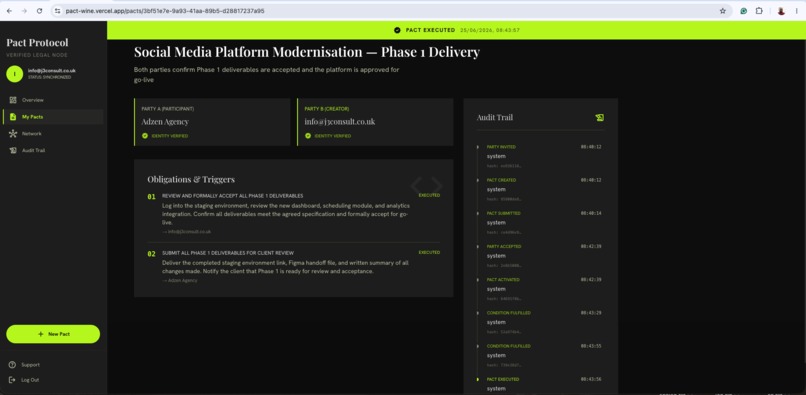Go to the Network page
Viewport: 806px width, 395px height.
53,134
